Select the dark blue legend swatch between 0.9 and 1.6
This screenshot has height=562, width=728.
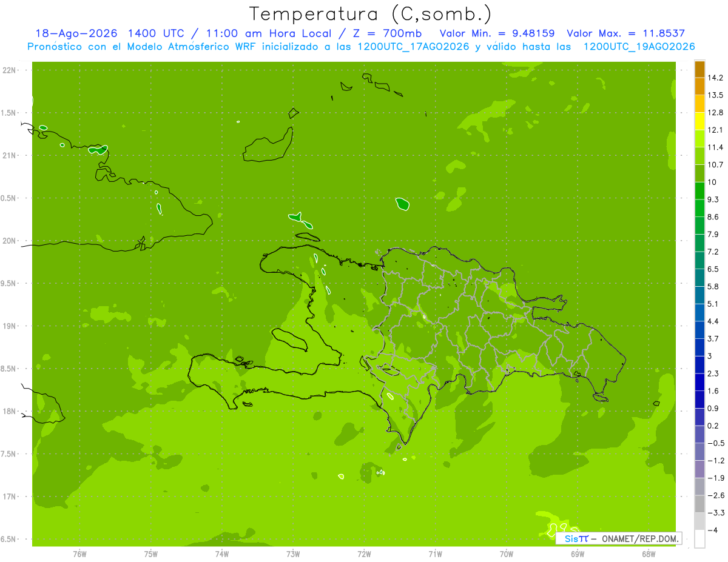699,400
